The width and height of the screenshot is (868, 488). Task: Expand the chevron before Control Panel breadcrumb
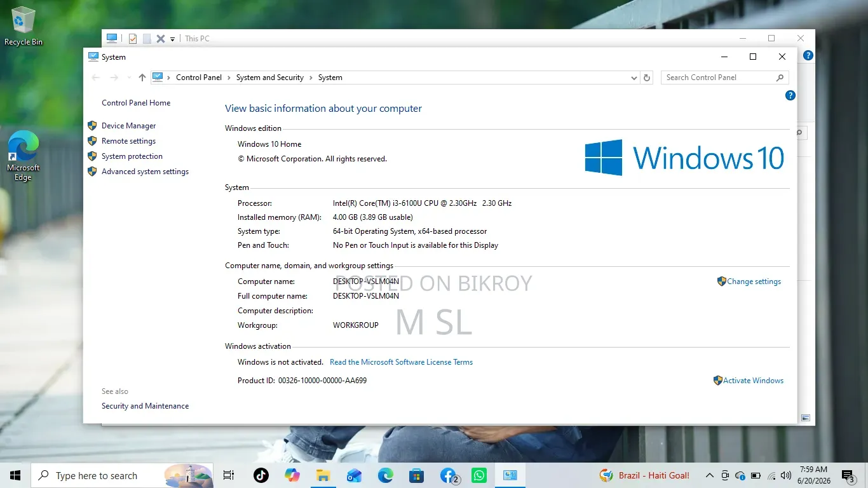tap(169, 78)
